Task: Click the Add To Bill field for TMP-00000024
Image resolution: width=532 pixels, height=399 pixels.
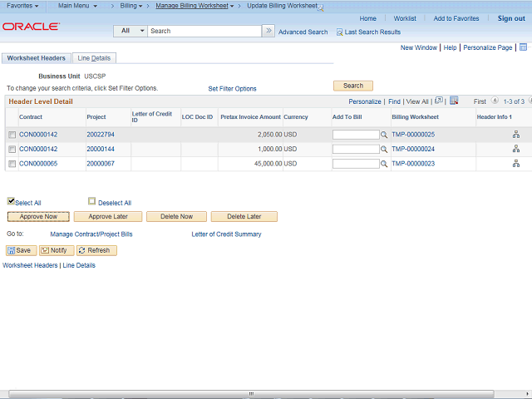Action: tap(355, 150)
